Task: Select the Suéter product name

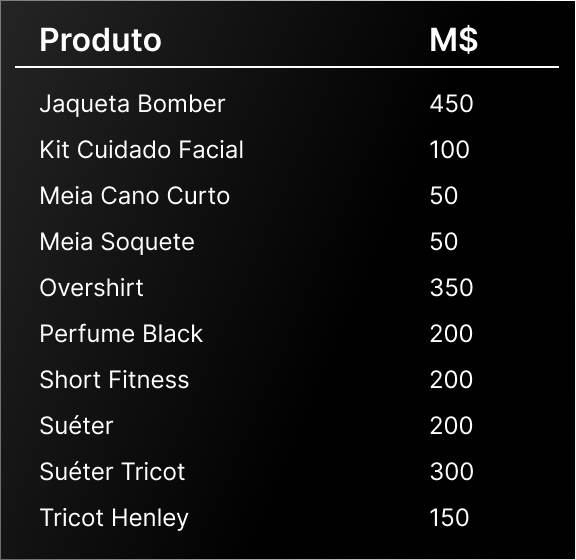Action: pos(76,426)
